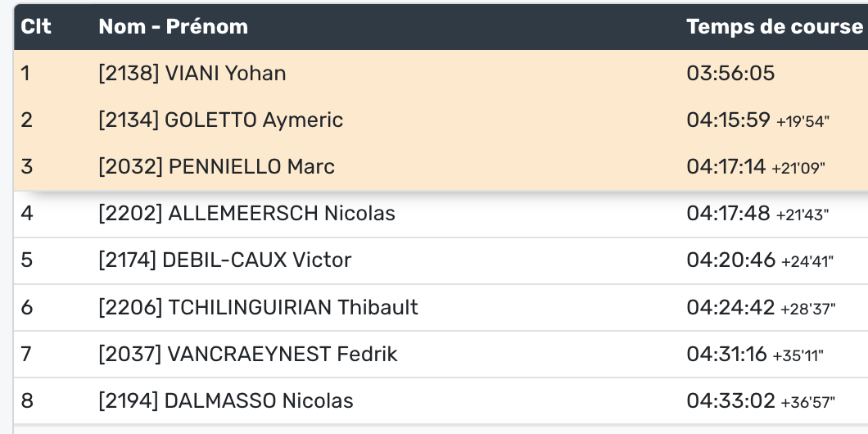Select the time gap +36'57"

point(808,402)
